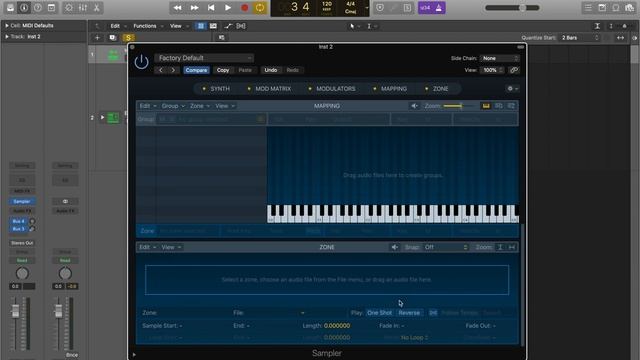This screenshot has height=360, width=640.
Task: Open the Editors scissors button
Action: (97, 8)
